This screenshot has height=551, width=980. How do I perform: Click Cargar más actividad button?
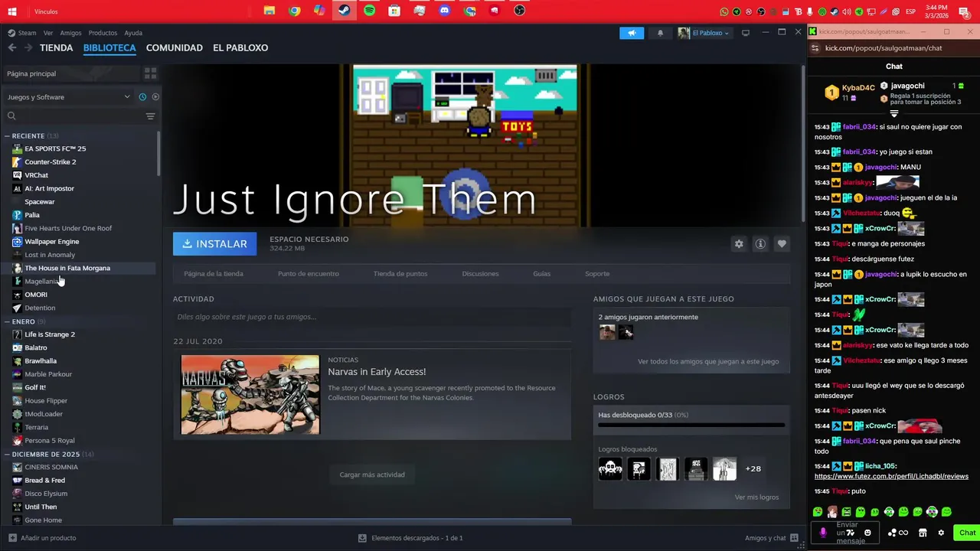click(x=372, y=474)
